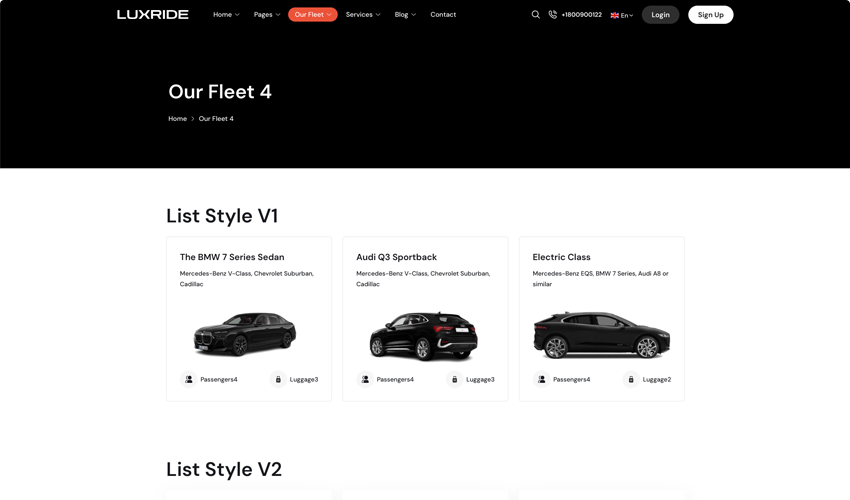Click the BMW 7 Series luggage icon

click(x=278, y=380)
